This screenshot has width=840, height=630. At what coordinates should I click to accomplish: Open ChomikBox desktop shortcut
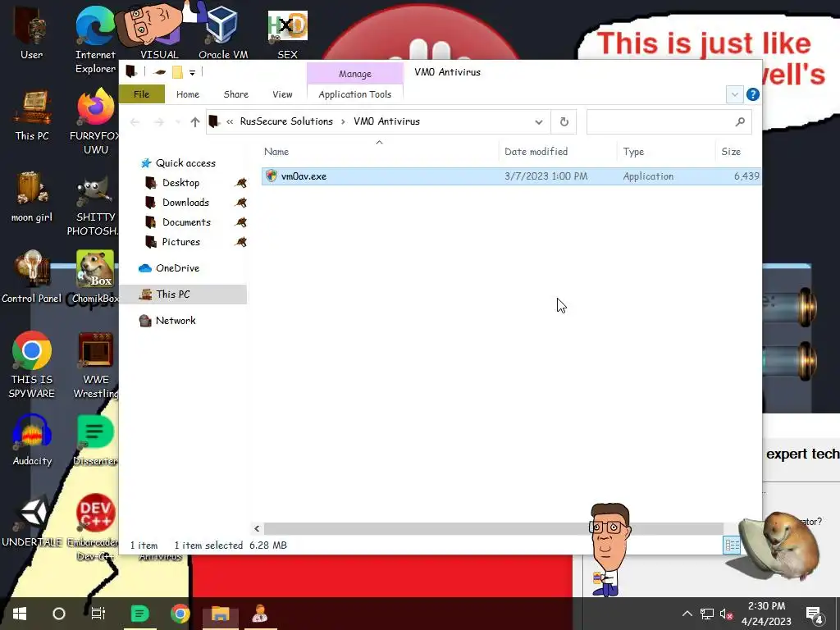pyautogui.click(x=95, y=277)
